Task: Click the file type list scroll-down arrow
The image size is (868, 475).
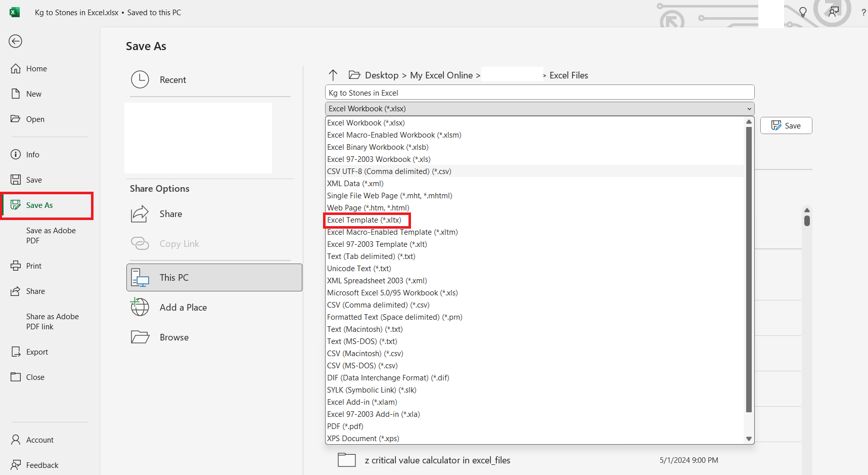Action: click(x=749, y=439)
